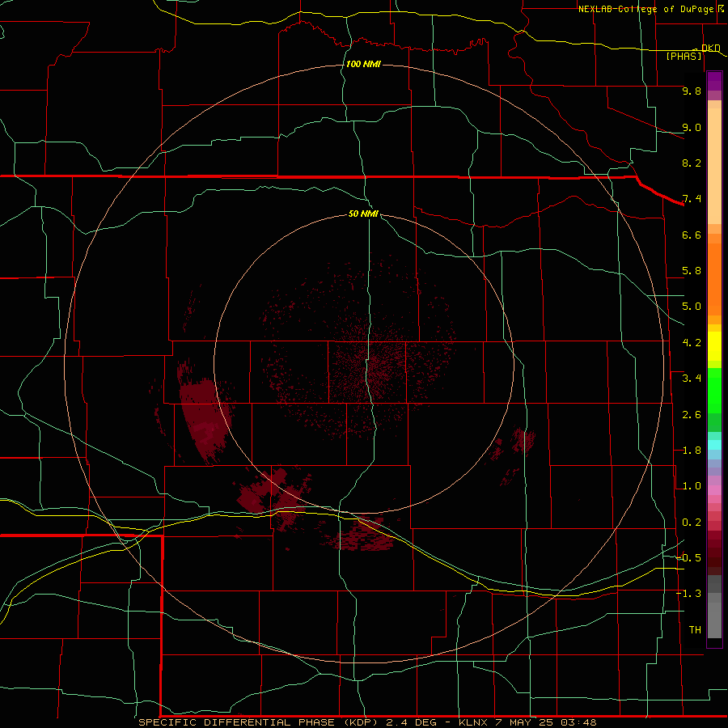
Task: Click the yellow swatch near 4.2
Action: pos(714,346)
